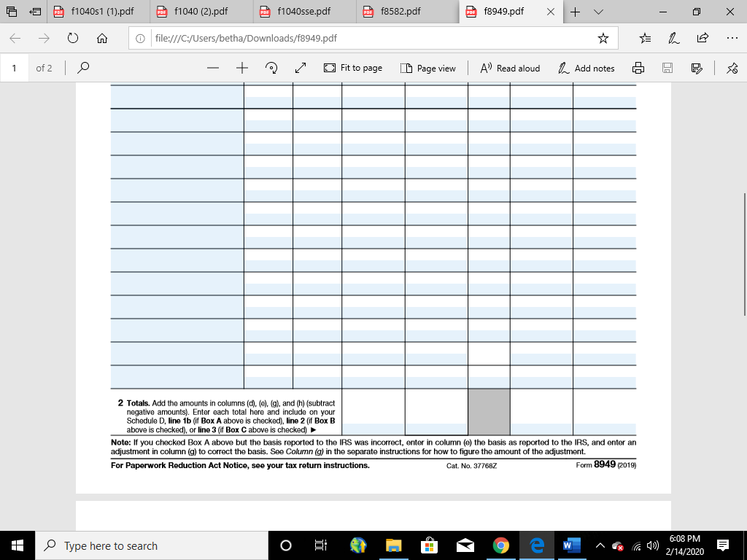Start Read aloud
The height and width of the screenshot is (560, 747).
coord(510,68)
